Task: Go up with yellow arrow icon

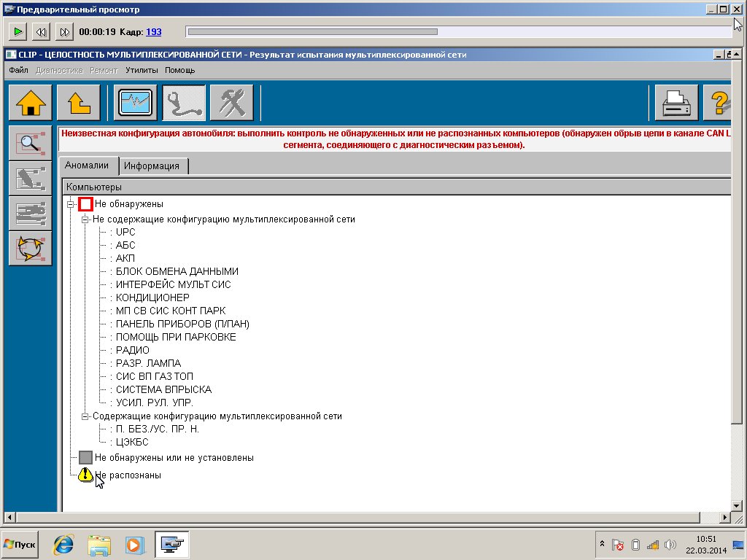Action: pyautogui.click(x=79, y=102)
